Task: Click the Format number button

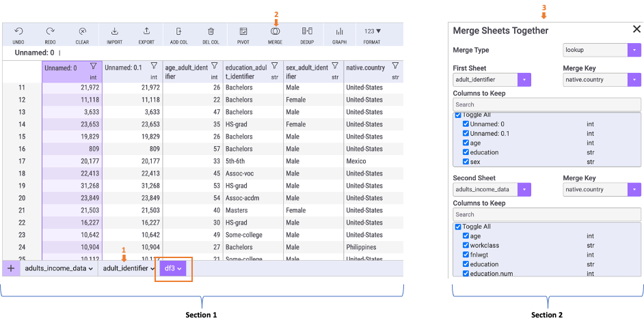Action: [x=372, y=31]
